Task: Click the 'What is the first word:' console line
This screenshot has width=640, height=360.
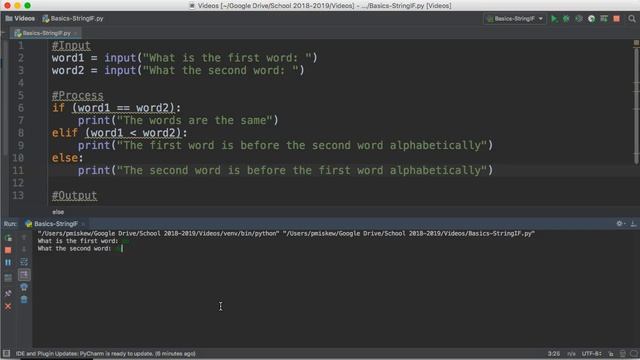Action: point(78,241)
